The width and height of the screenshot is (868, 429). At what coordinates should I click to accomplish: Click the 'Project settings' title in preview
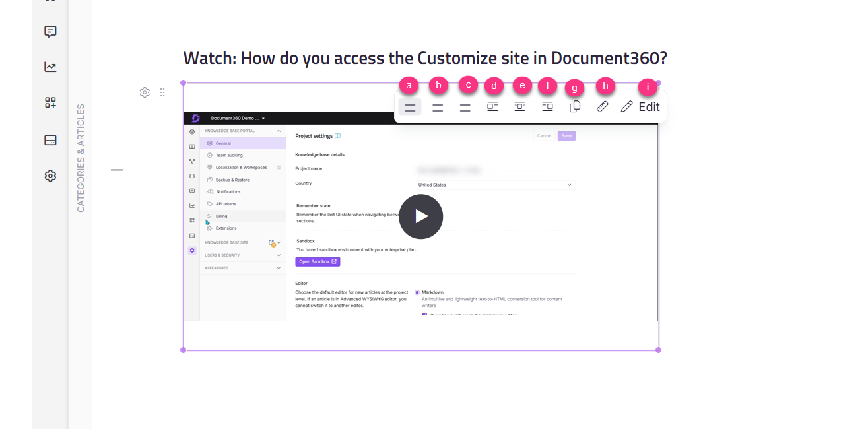(x=314, y=136)
